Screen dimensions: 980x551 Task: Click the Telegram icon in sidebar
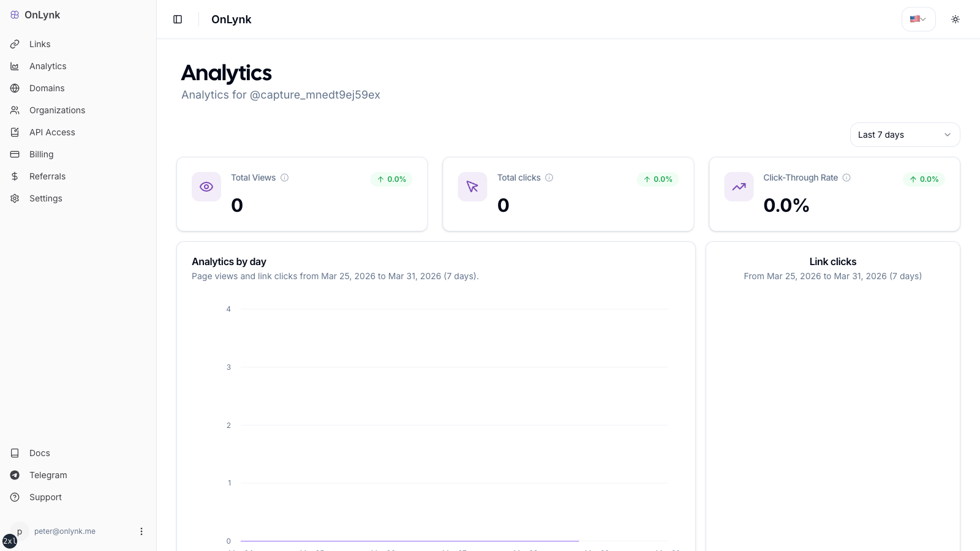coord(15,474)
